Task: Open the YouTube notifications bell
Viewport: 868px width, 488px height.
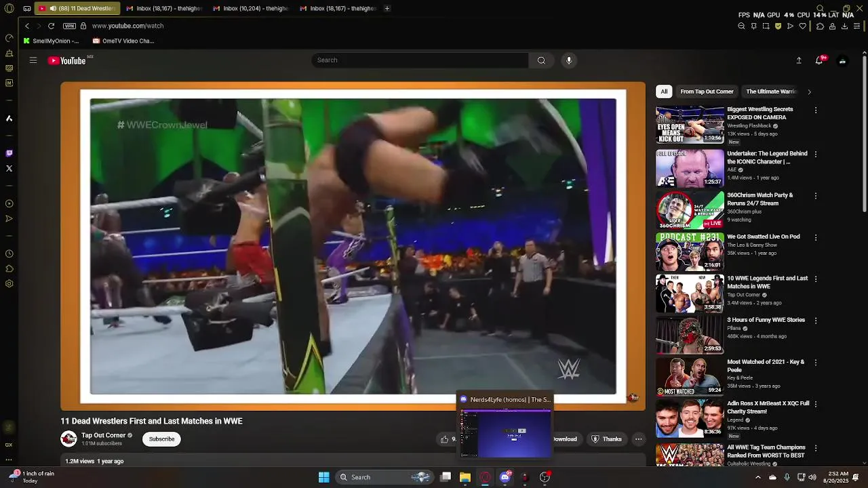Action: pyautogui.click(x=819, y=60)
